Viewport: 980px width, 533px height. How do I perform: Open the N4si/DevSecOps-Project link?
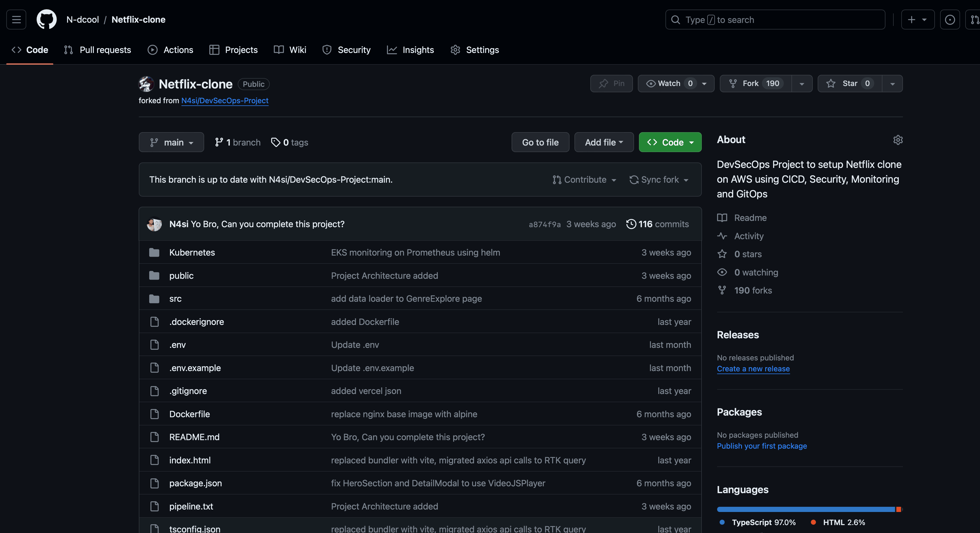(225, 100)
